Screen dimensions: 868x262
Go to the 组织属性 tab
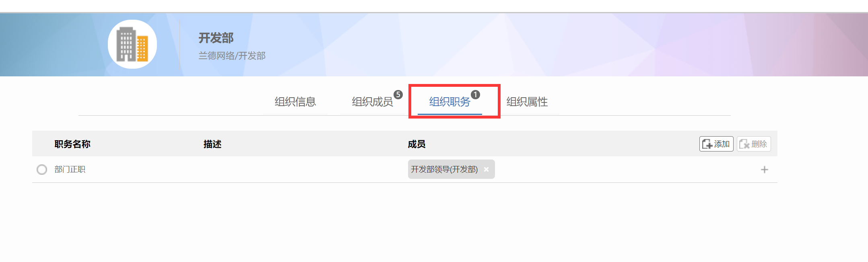(x=527, y=102)
